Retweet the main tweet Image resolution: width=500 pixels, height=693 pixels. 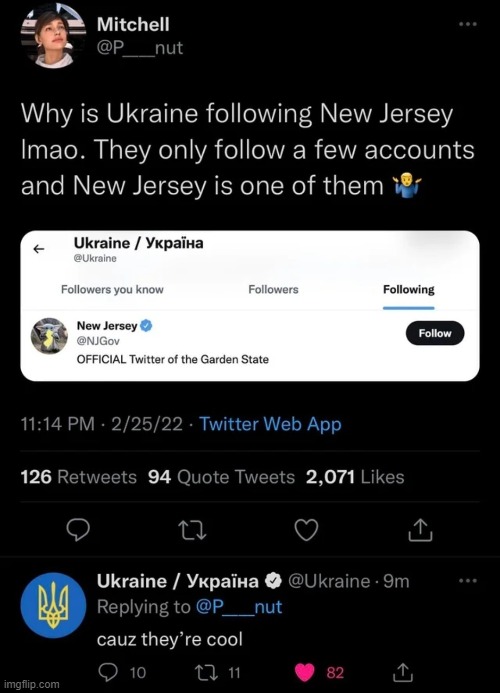tap(192, 530)
